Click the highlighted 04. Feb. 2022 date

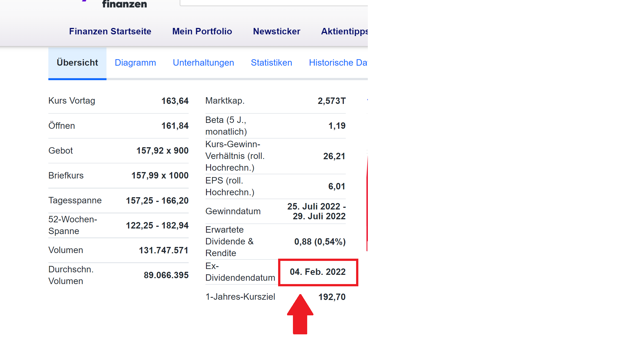click(318, 272)
